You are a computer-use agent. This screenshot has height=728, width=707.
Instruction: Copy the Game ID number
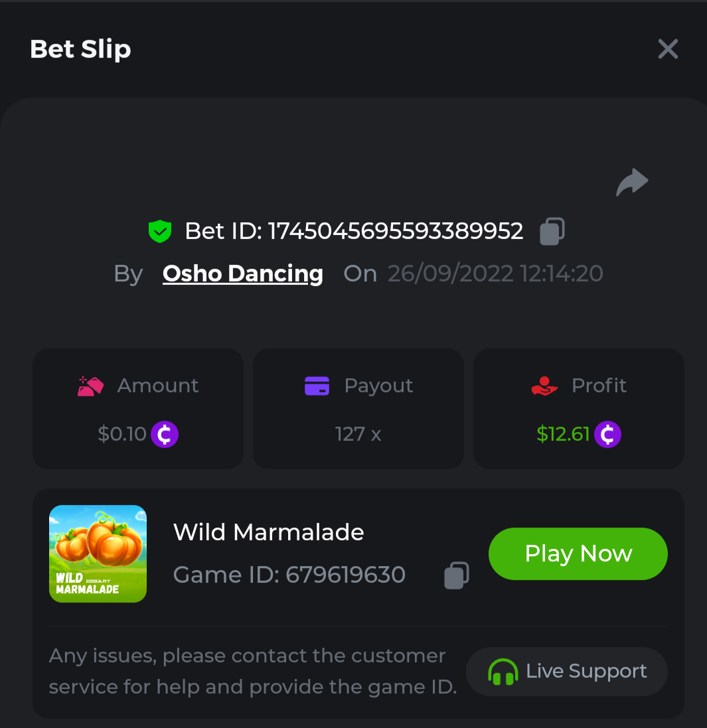tap(457, 575)
